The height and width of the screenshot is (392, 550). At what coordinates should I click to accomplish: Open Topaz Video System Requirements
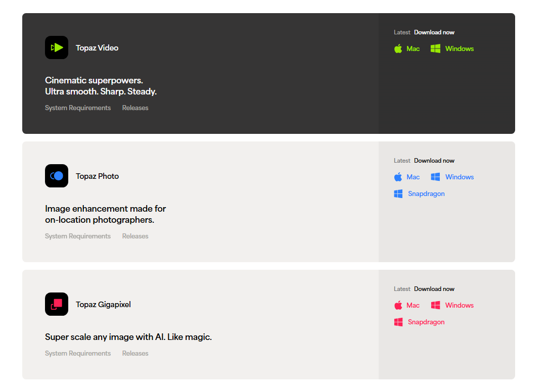78,108
